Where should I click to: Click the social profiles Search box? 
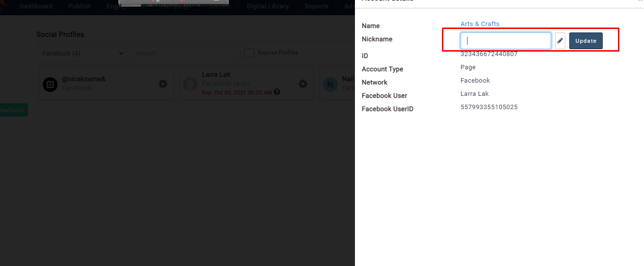(x=185, y=53)
